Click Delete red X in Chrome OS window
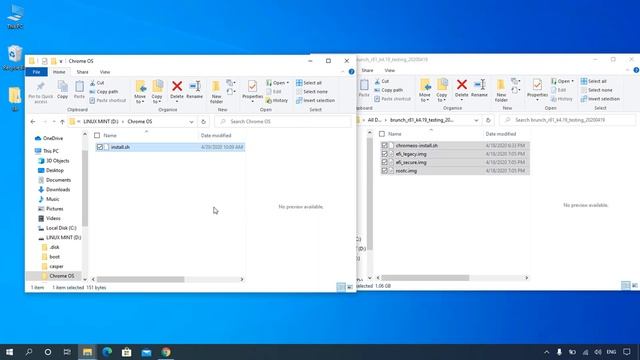Screen dimensions: 640x360 [x=177, y=86]
